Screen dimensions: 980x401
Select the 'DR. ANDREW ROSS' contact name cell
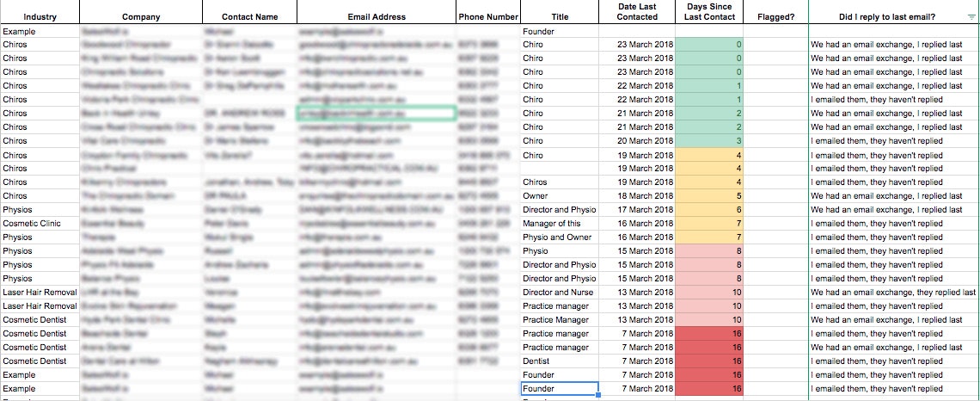(250, 114)
